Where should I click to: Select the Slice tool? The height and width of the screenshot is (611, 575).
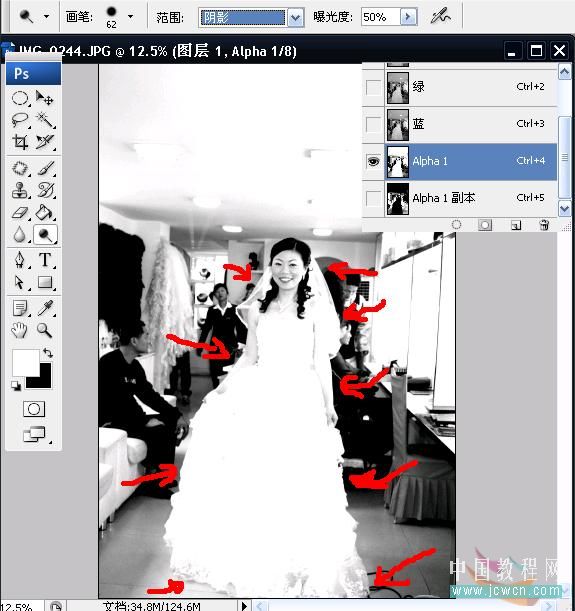[44, 142]
